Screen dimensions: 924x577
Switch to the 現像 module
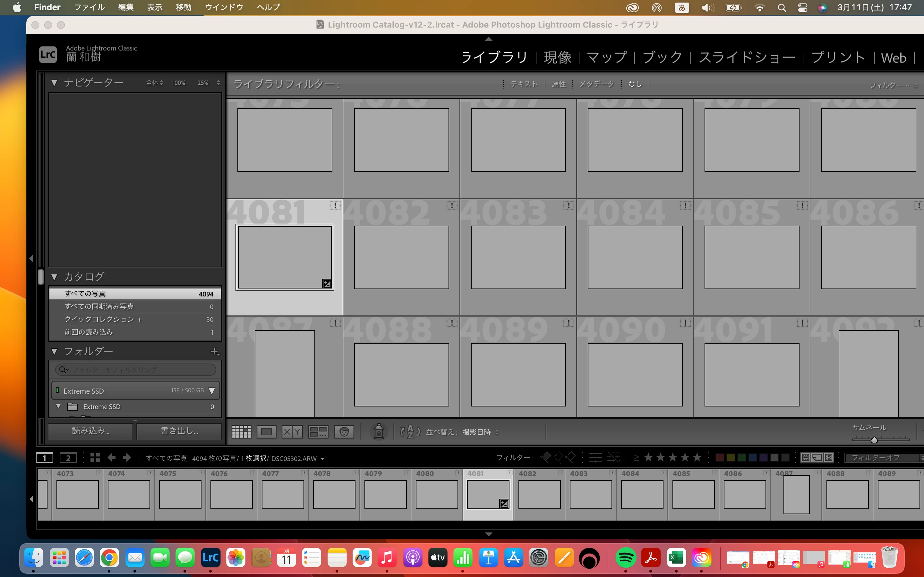click(x=558, y=58)
